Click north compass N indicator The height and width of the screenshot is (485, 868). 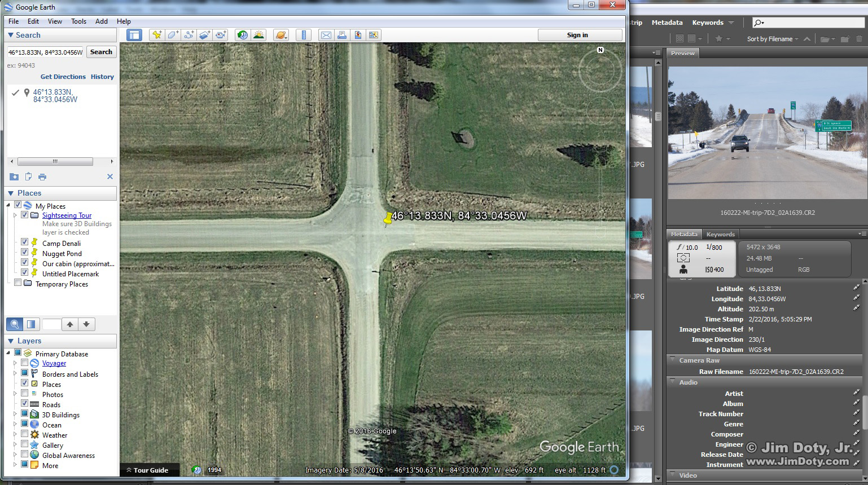[x=600, y=50]
